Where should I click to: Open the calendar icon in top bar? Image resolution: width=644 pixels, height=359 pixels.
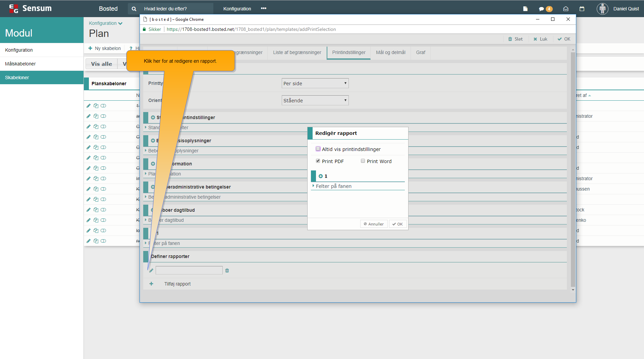click(x=582, y=9)
